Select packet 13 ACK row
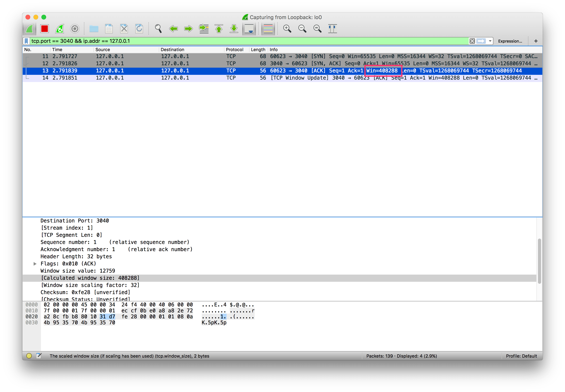565x392 pixels. pyautogui.click(x=282, y=71)
